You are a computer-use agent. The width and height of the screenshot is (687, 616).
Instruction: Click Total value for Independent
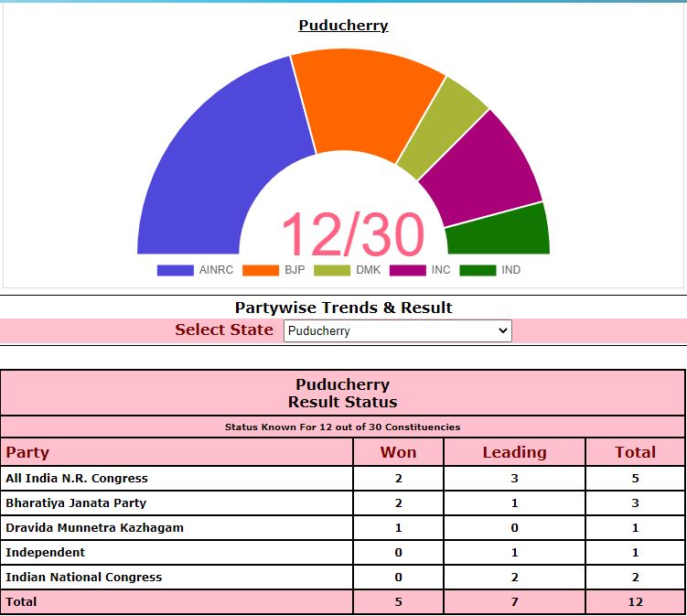point(635,553)
